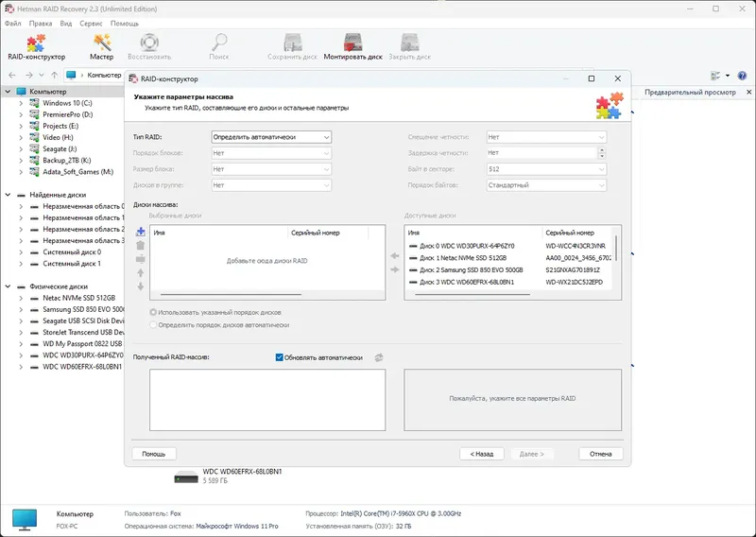
Task: Click the < Назад button
Action: [x=482, y=454]
